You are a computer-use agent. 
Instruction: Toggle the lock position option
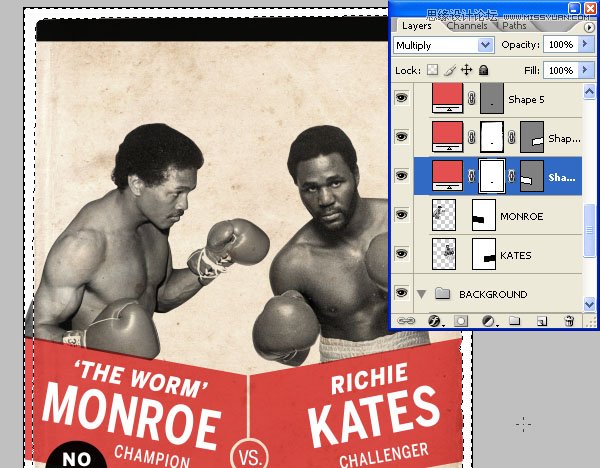tap(466, 71)
